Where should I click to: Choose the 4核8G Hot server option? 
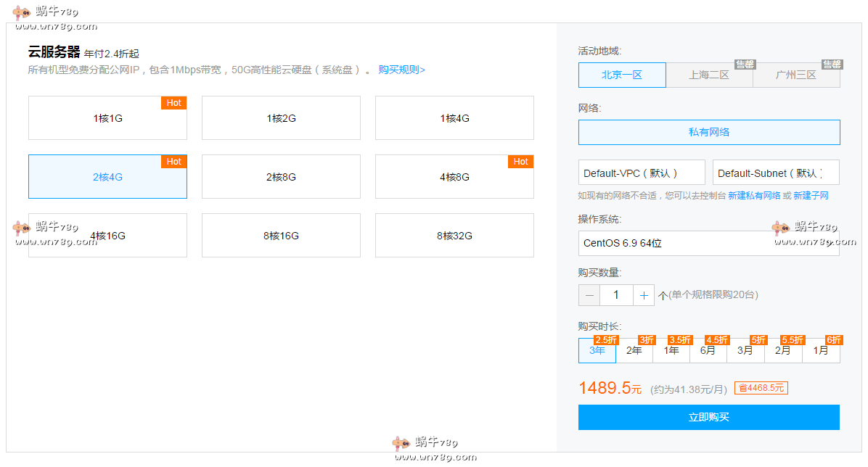454,177
